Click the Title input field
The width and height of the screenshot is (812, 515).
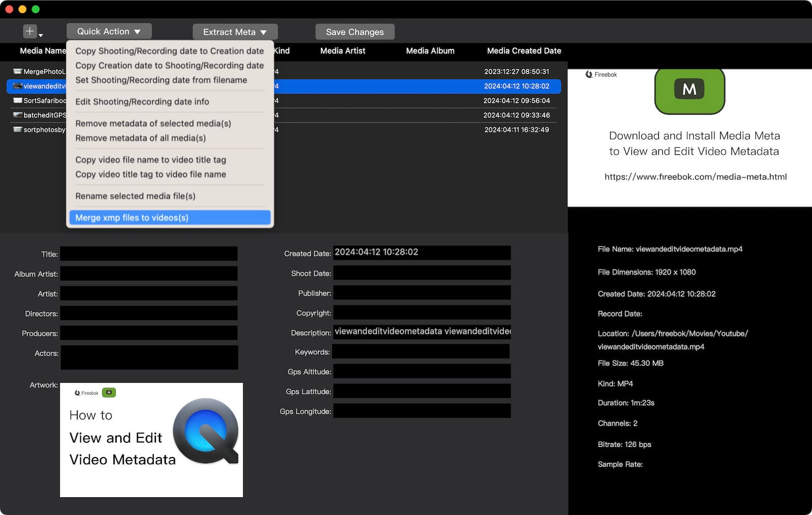click(149, 254)
